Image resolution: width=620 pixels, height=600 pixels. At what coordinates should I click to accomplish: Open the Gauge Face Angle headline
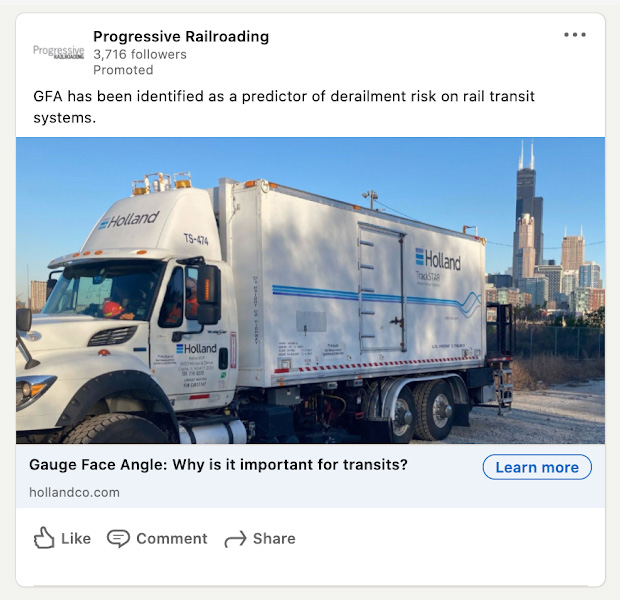click(218, 465)
